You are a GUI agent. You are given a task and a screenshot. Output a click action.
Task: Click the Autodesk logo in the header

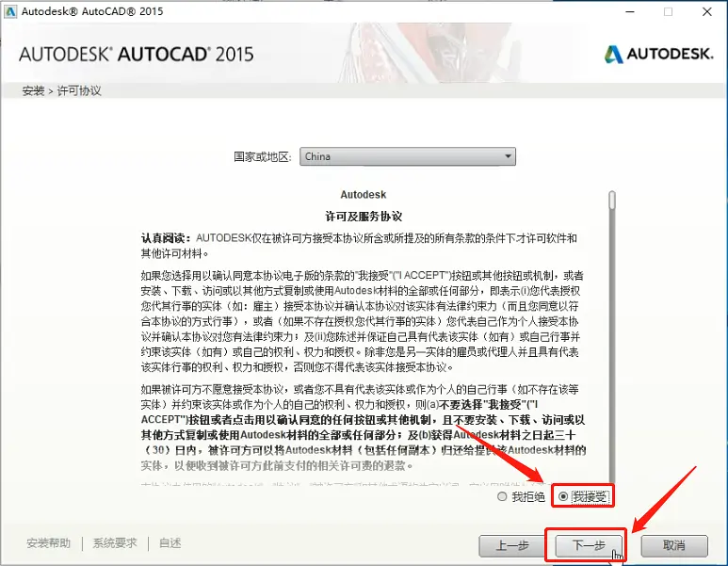pos(659,54)
